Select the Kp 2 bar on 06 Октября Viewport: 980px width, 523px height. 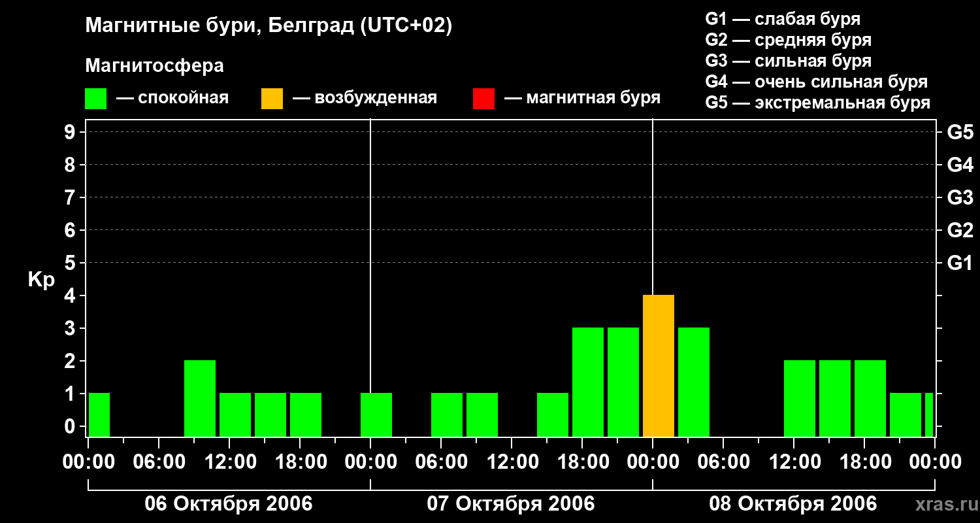(200, 399)
